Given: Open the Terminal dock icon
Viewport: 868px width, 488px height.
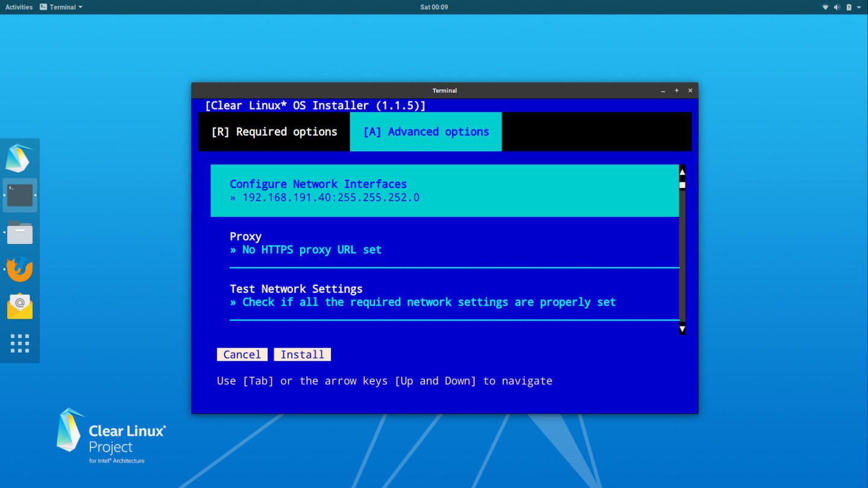Looking at the screenshot, I should 20,195.
